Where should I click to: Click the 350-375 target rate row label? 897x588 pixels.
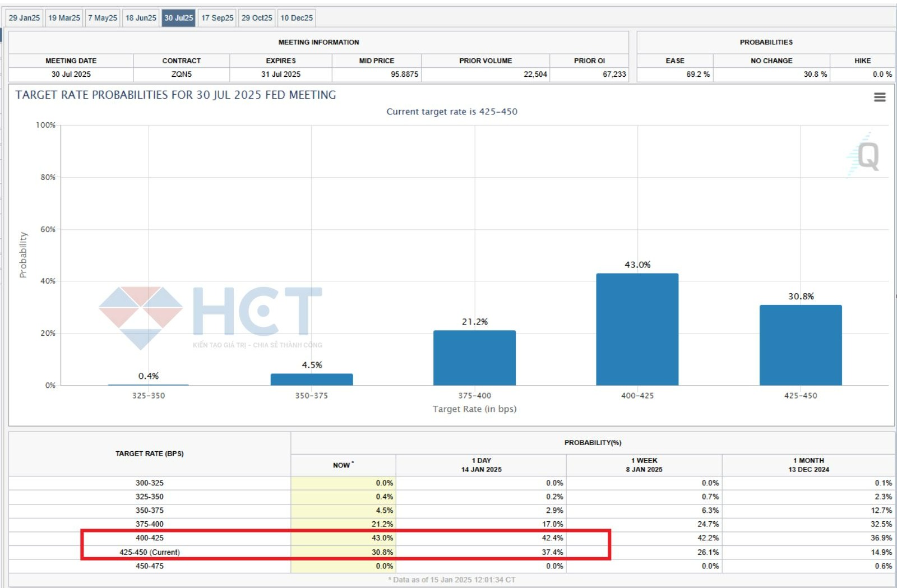(150, 511)
